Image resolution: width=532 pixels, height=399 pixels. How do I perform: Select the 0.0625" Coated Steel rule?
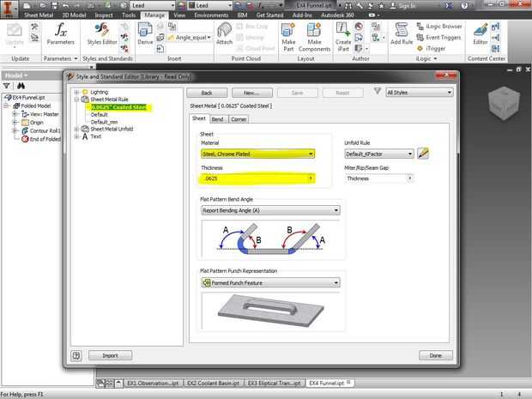point(118,107)
